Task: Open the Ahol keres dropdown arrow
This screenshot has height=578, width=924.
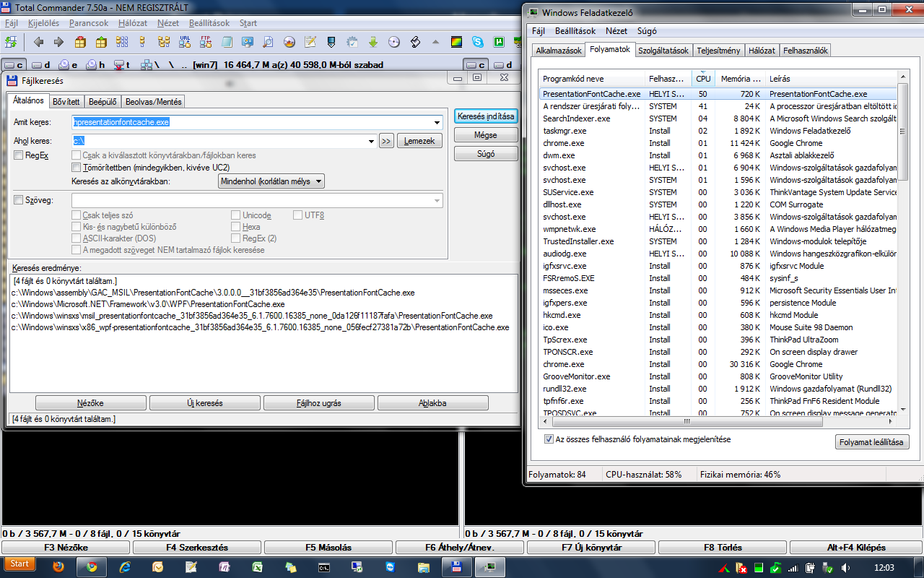Action: [371, 141]
